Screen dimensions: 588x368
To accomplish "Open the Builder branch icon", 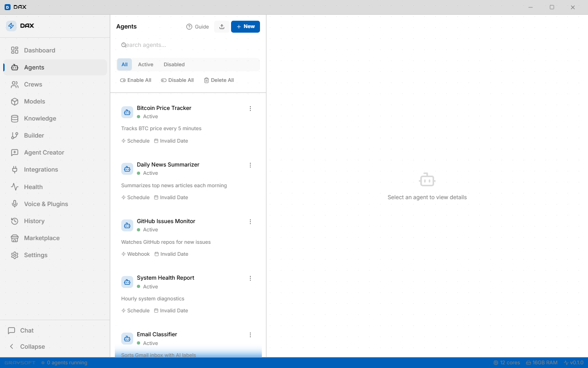I will click(x=15, y=136).
